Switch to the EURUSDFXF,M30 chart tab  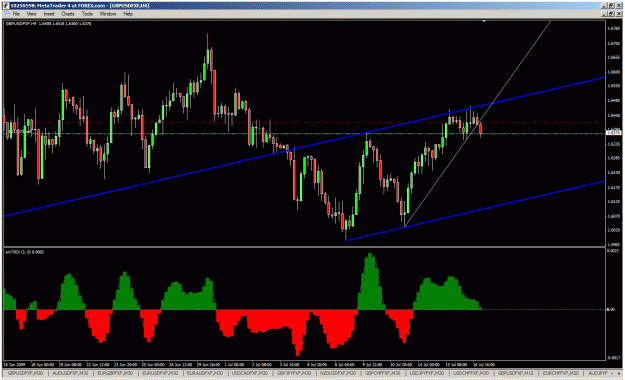click(160, 373)
